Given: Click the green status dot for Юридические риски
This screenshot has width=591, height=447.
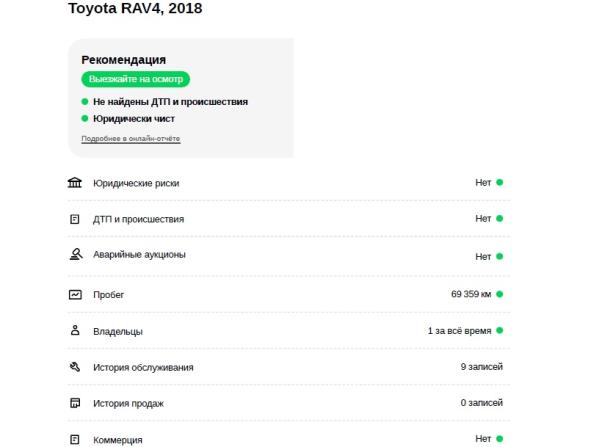Looking at the screenshot, I should (x=499, y=182).
